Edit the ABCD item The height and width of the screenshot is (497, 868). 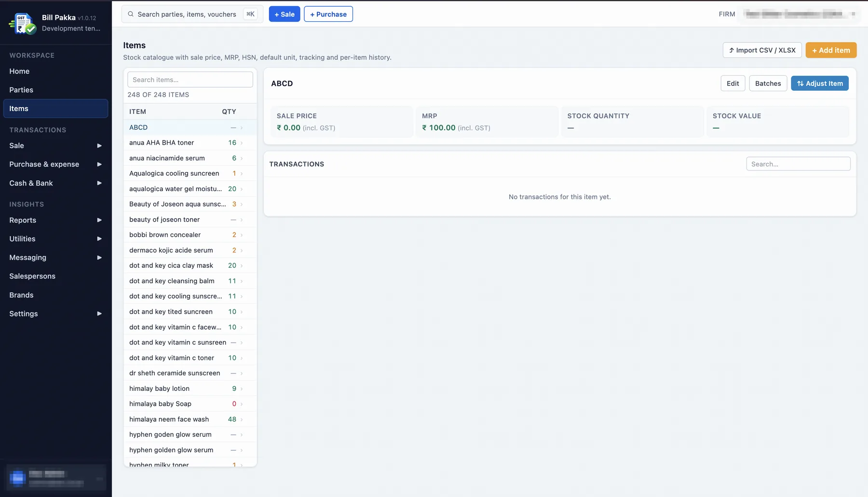coord(732,83)
